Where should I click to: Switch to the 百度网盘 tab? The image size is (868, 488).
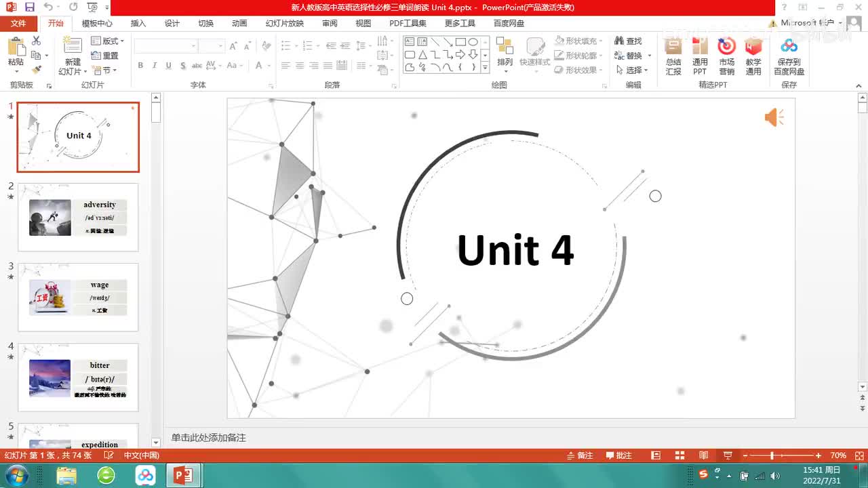[509, 23]
